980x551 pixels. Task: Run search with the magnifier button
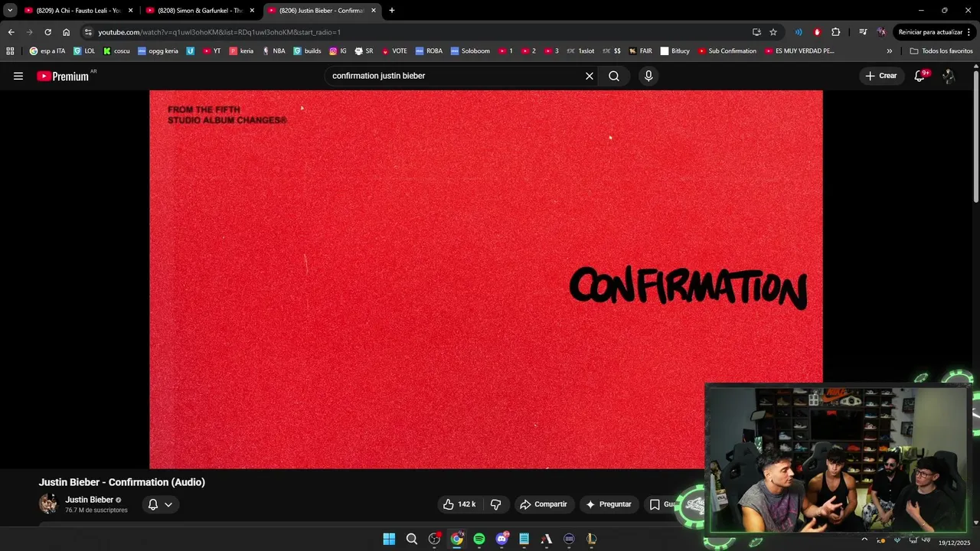pyautogui.click(x=614, y=76)
